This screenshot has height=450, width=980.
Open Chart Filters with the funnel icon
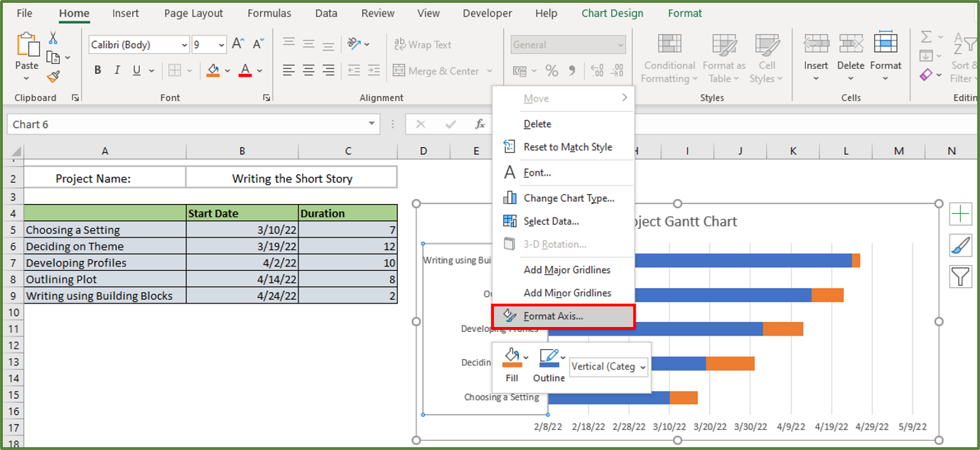pyautogui.click(x=961, y=277)
